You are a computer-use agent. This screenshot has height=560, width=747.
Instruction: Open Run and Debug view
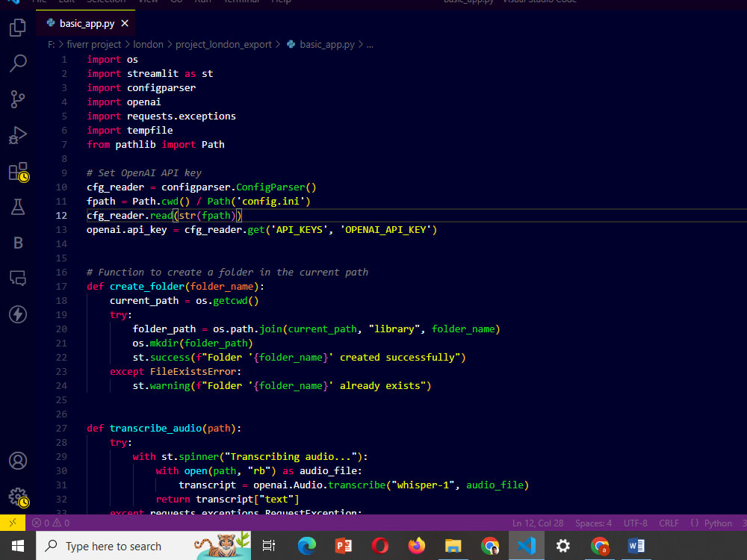pyautogui.click(x=18, y=135)
